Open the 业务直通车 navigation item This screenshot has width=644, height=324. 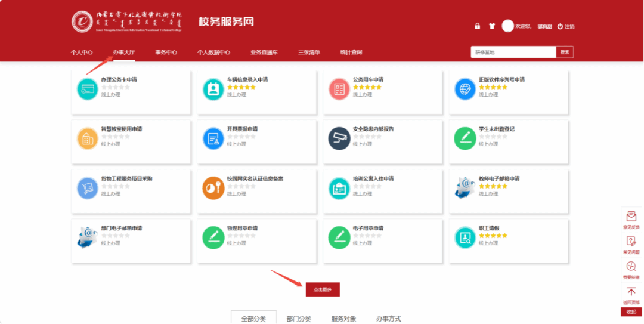pyautogui.click(x=264, y=53)
